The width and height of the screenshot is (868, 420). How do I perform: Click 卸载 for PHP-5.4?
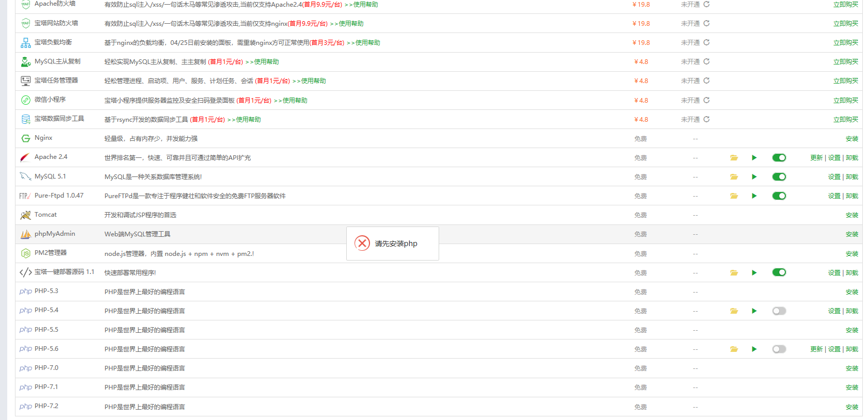point(852,311)
